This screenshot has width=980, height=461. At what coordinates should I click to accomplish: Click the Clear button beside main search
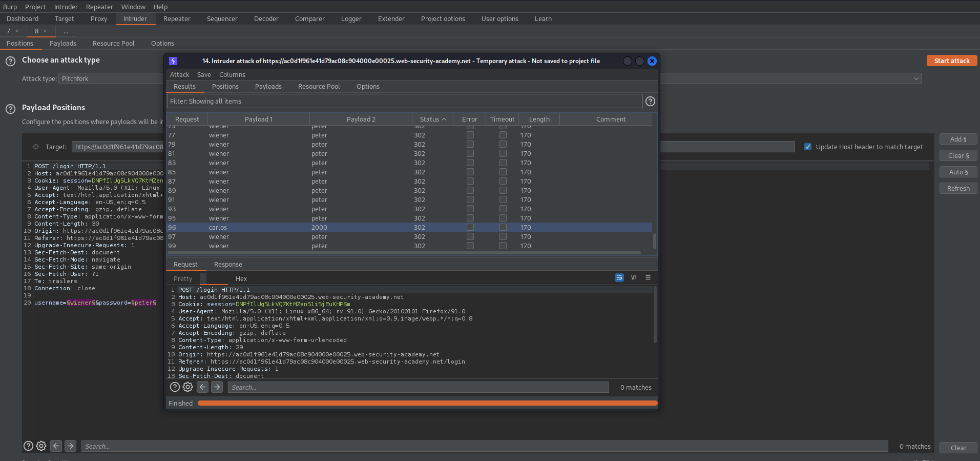958,448
